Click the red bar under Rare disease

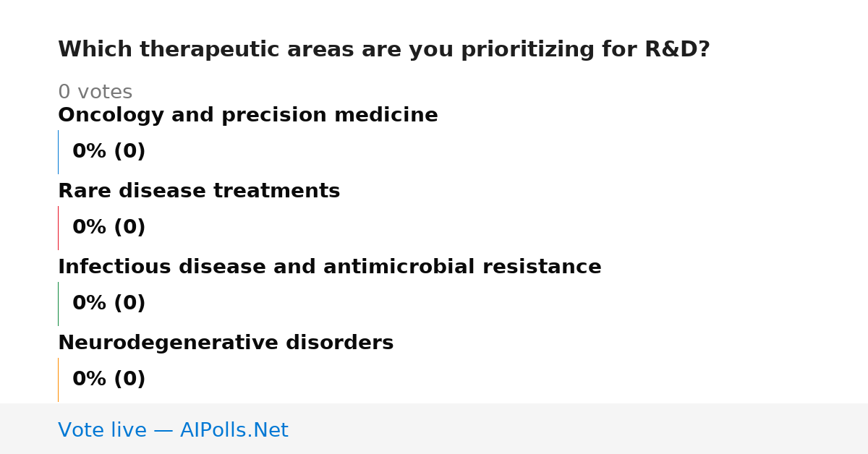pyautogui.click(x=58, y=228)
